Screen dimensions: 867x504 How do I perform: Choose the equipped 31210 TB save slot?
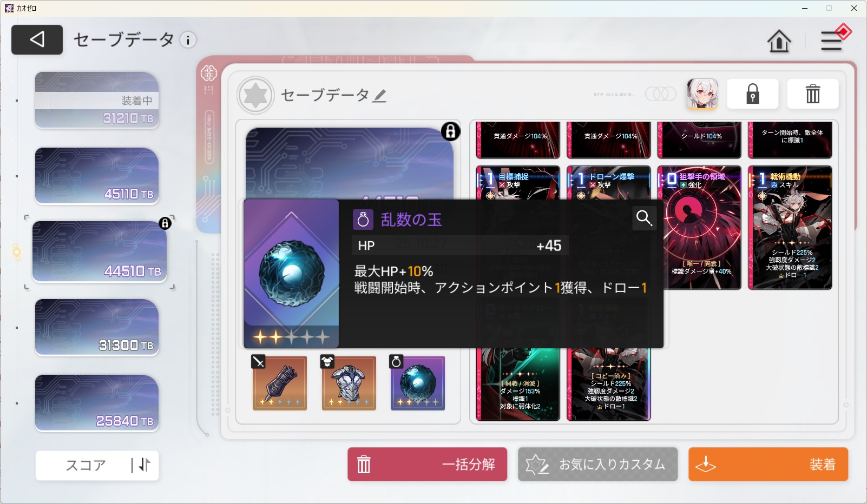[x=97, y=100]
